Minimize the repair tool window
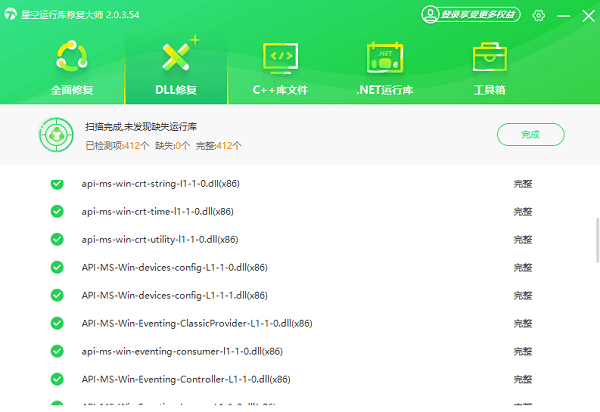 pyautogui.click(x=563, y=16)
